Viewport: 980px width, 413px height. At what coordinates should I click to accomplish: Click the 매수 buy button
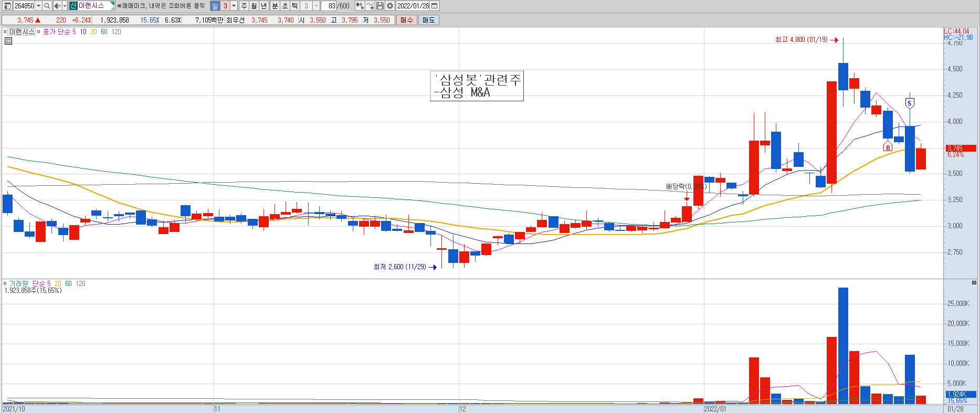[x=406, y=20]
